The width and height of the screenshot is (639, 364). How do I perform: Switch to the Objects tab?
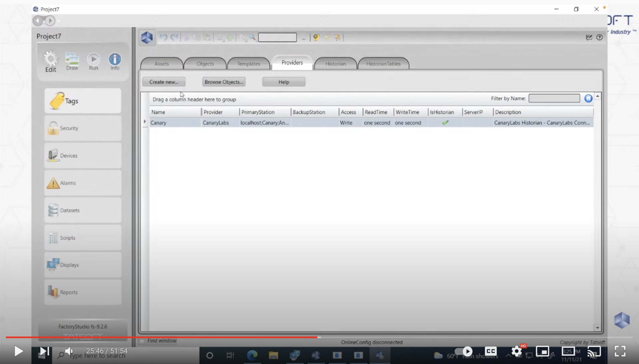(205, 64)
